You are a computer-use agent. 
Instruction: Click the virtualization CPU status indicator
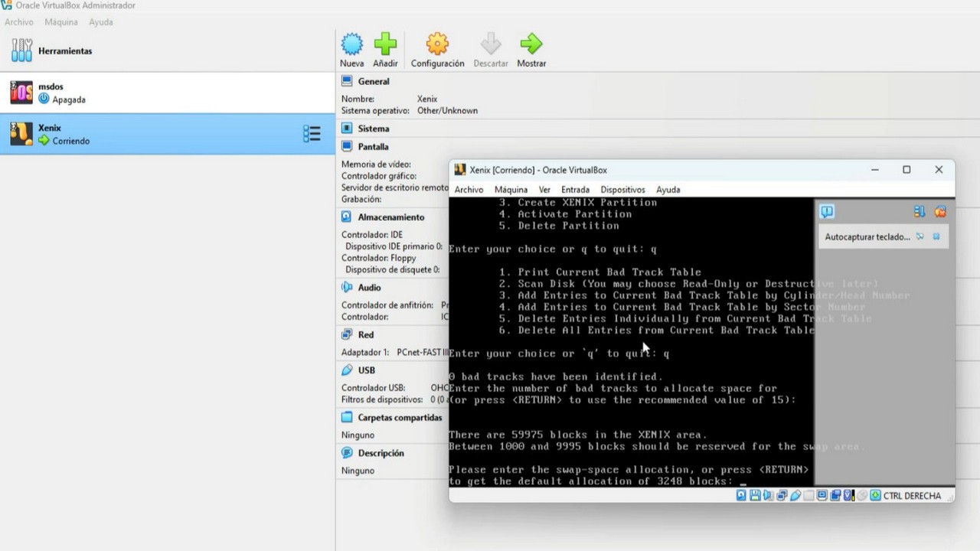pyautogui.click(x=849, y=496)
